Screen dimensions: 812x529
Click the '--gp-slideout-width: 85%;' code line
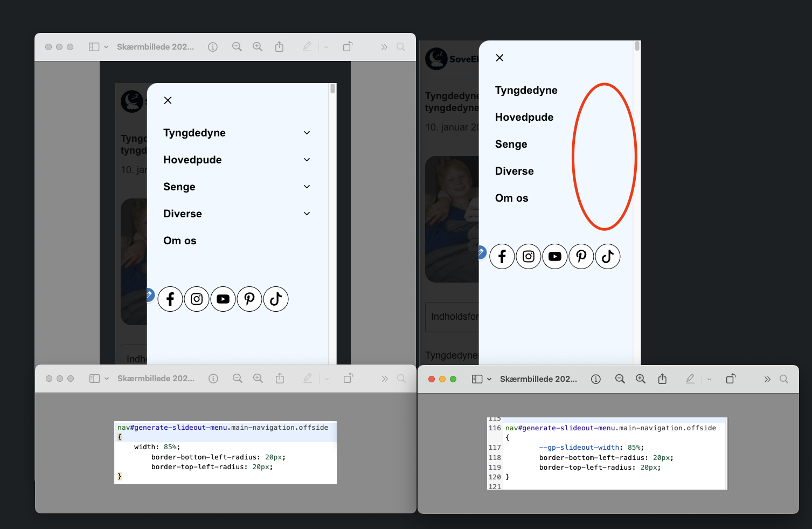pos(592,448)
